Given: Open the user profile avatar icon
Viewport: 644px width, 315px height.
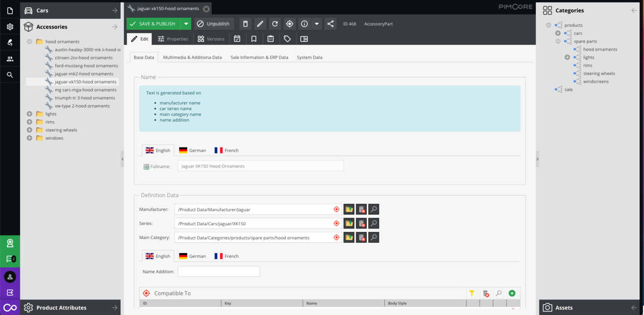Looking at the screenshot, I should [x=10, y=277].
